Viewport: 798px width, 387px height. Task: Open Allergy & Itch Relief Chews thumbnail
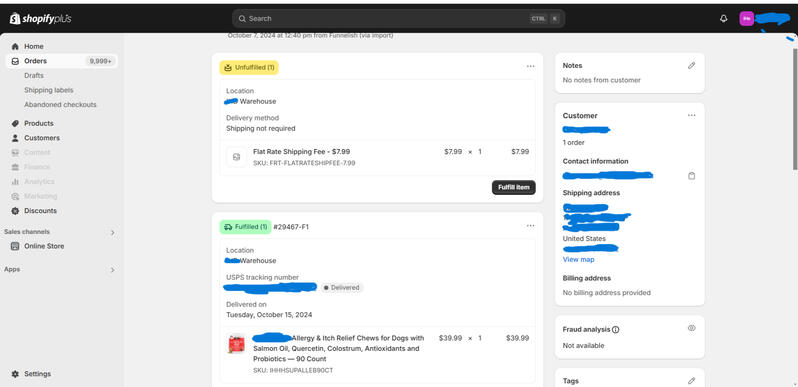tap(236, 344)
